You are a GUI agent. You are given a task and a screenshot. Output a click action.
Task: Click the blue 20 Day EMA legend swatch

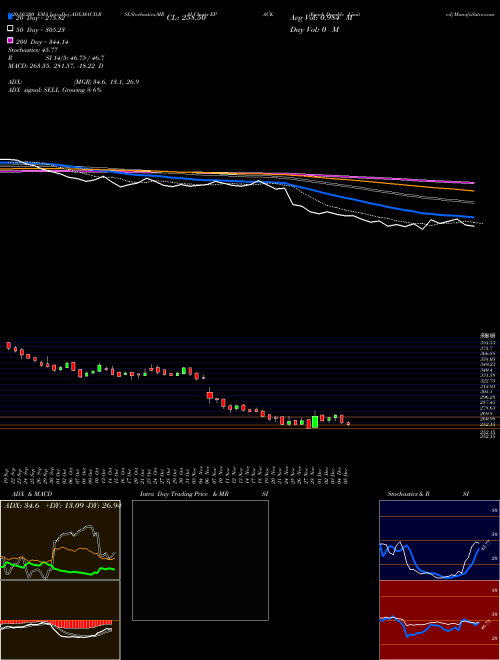tap(10, 16)
